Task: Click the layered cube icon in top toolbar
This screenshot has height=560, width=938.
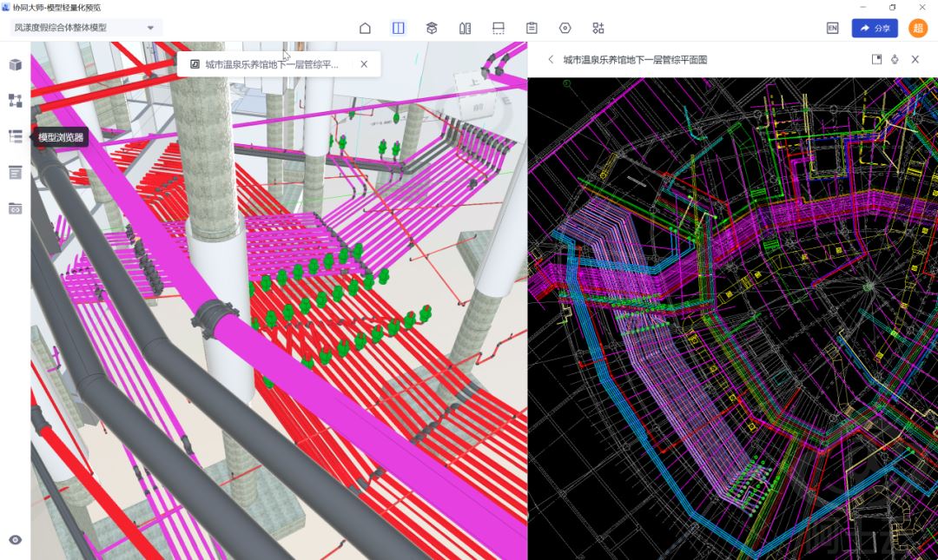Action: [432, 28]
